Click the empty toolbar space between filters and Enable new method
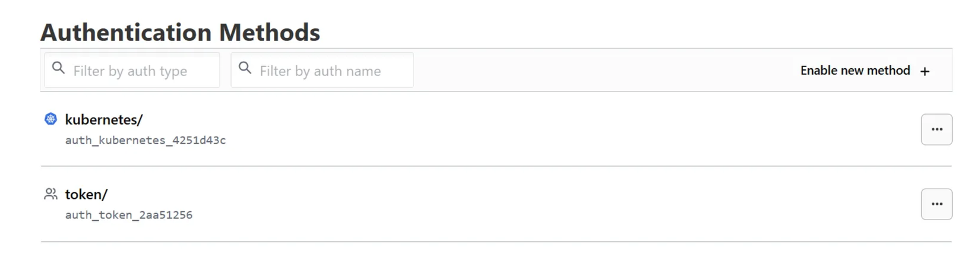This screenshot has height=260, width=980. tap(594, 71)
